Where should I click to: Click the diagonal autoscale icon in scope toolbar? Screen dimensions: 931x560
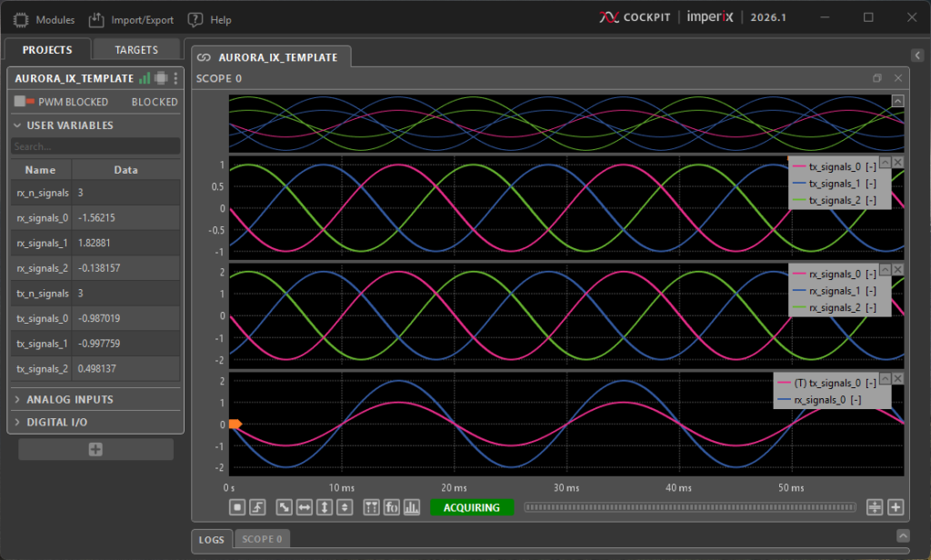pos(285,507)
